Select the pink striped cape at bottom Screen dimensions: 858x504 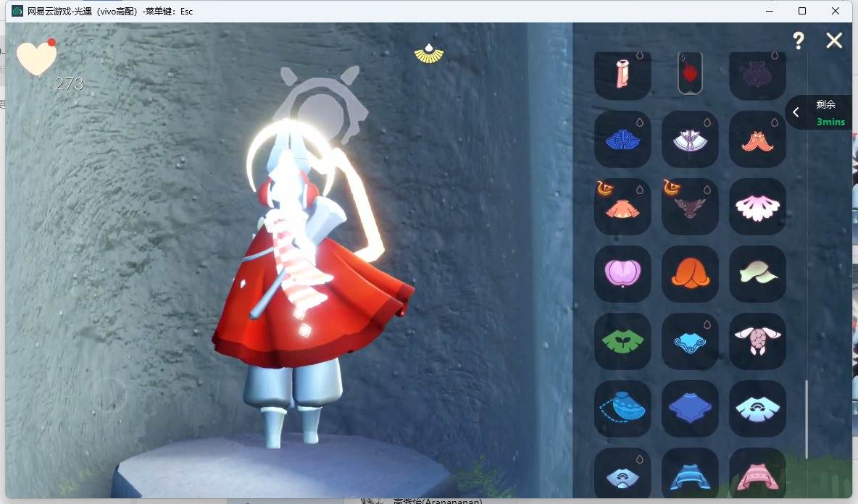757,474
